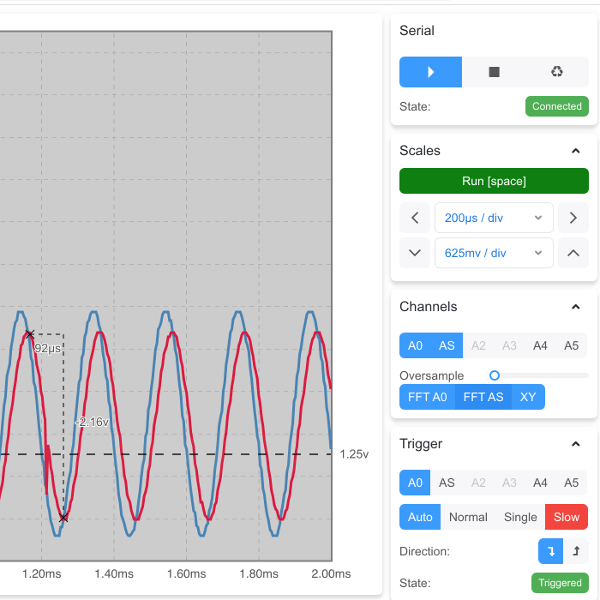Click the red Slow button

(x=566, y=517)
